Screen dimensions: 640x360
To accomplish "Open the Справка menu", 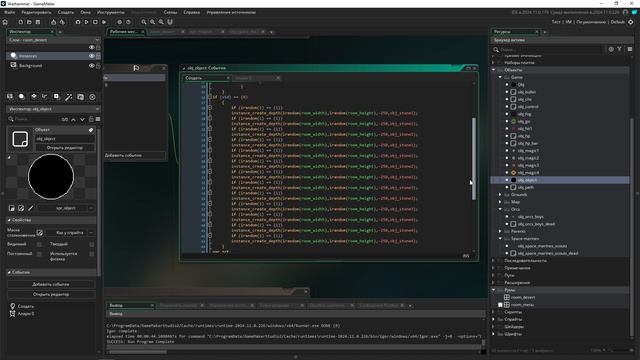I will point(191,12).
